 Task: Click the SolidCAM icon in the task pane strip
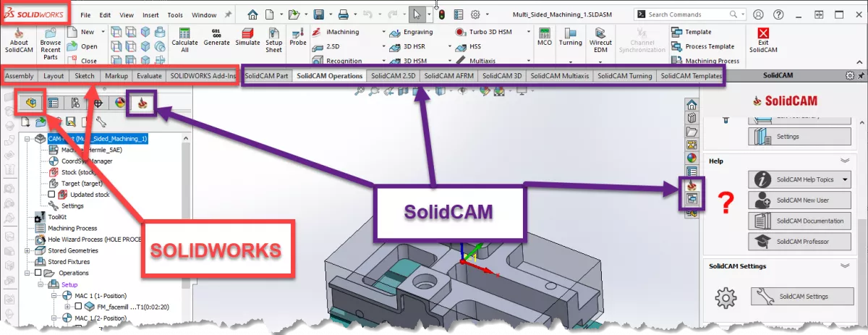(691, 185)
